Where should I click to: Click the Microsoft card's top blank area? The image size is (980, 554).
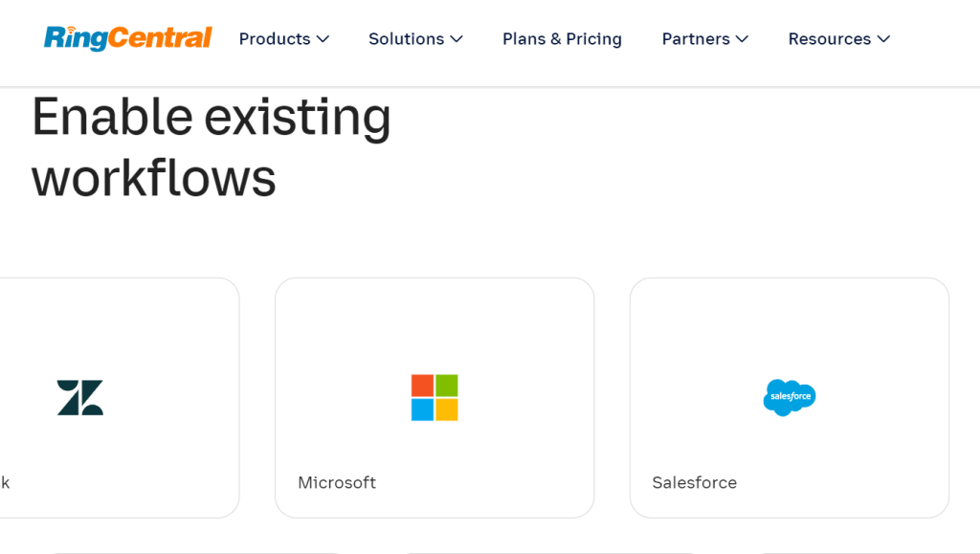[x=434, y=316]
